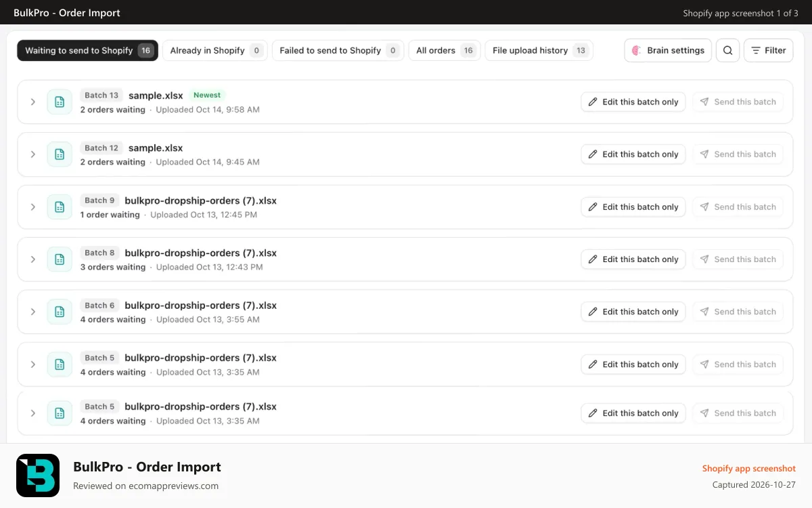Viewport: 812px width, 508px height.
Task: Edit this batch only for Batch 12
Action: click(633, 154)
